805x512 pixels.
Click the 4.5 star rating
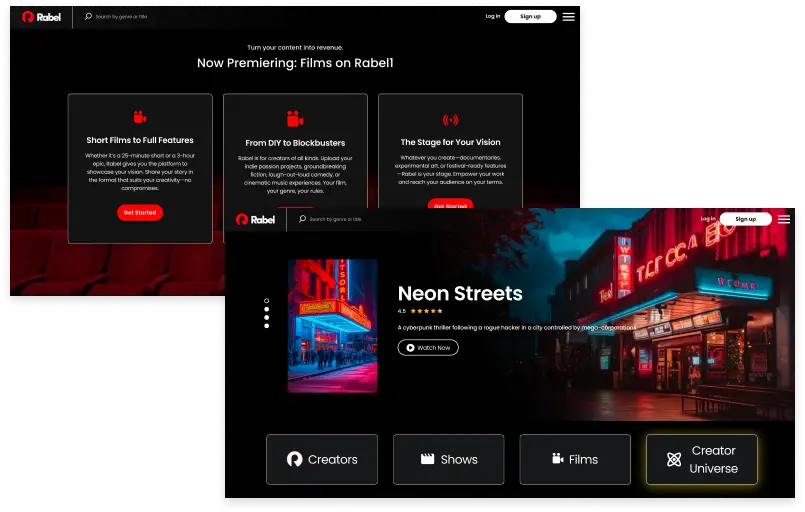(x=420, y=311)
